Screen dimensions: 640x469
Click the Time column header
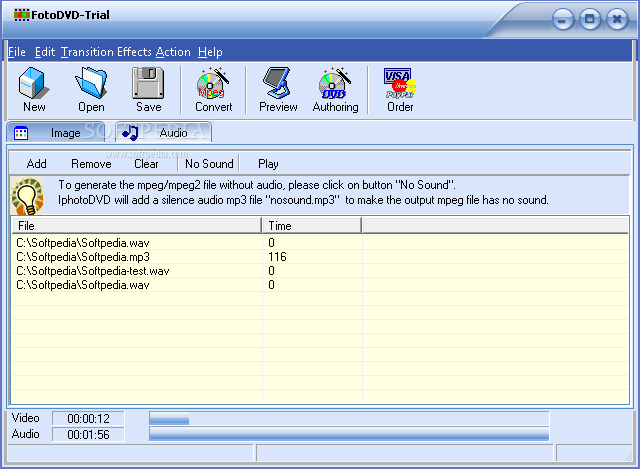pos(312,226)
